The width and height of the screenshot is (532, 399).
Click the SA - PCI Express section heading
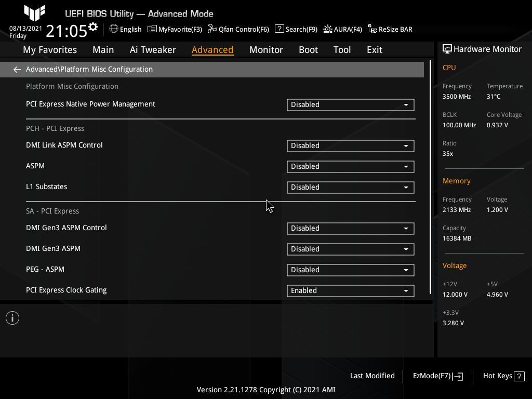tap(52, 211)
